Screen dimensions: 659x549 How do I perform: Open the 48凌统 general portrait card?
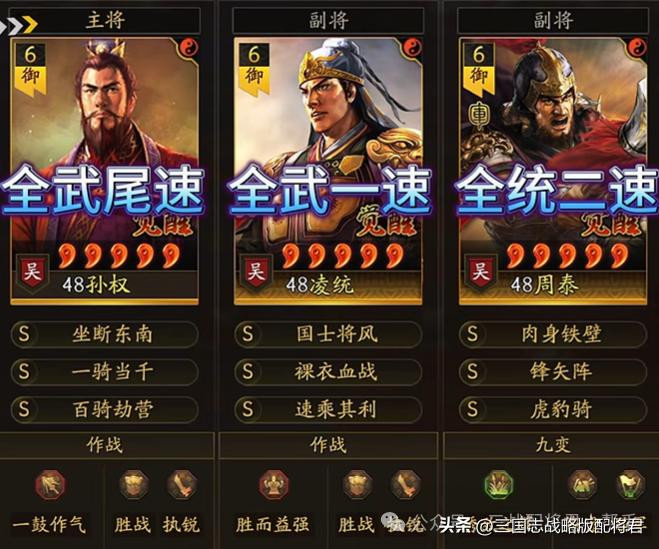pyautogui.click(x=328, y=171)
